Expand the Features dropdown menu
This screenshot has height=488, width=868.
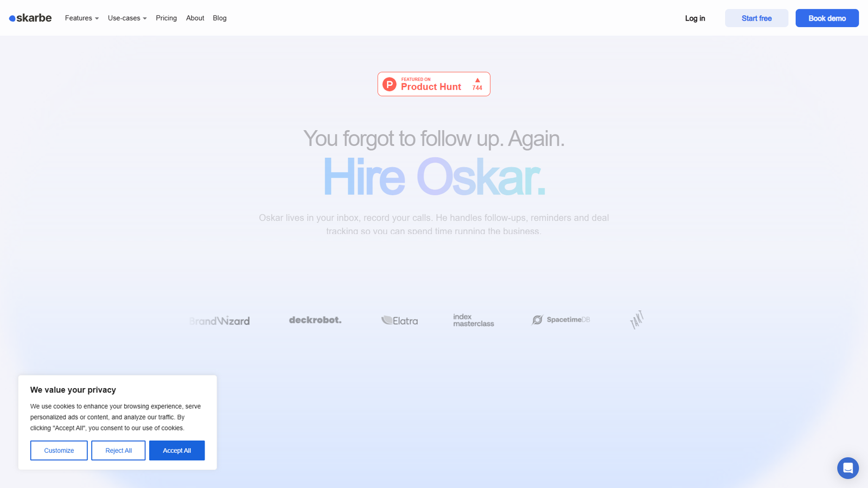(x=82, y=18)
